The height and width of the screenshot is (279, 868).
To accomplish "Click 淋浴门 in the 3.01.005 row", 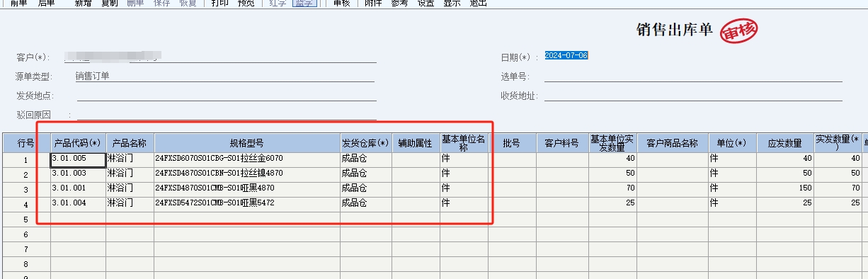I will pyautogui.click(x=130, y=159).
